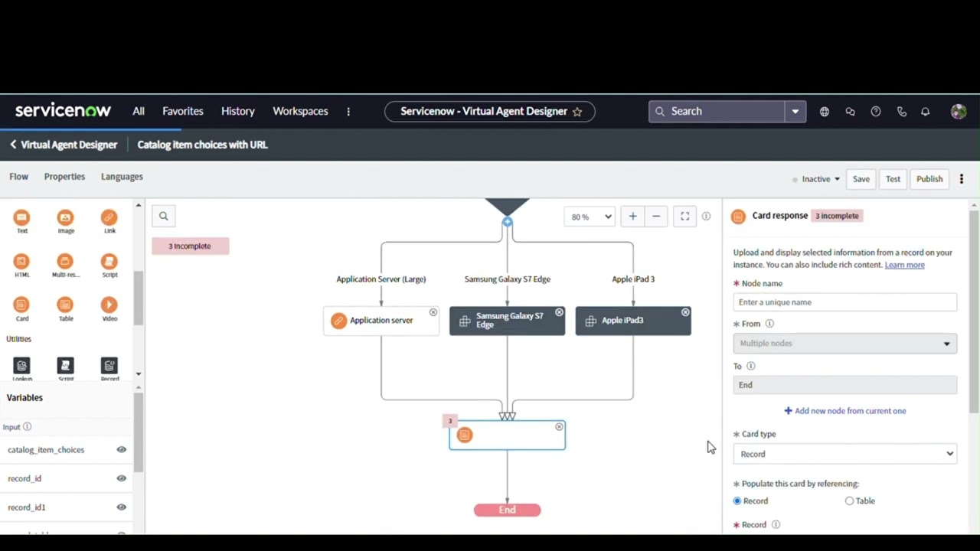Switch to the Flow tab

click(18, 177)
